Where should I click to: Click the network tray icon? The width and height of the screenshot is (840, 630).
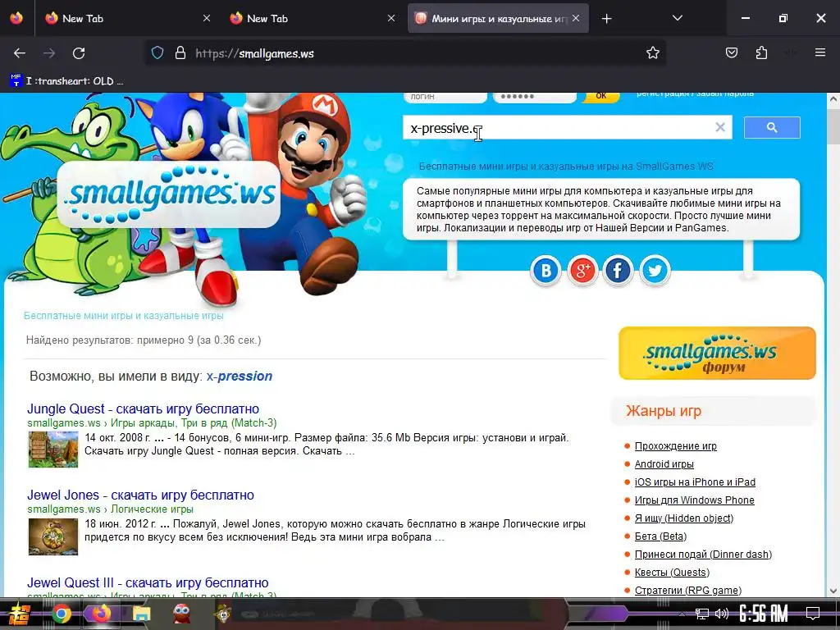(702, 614)
